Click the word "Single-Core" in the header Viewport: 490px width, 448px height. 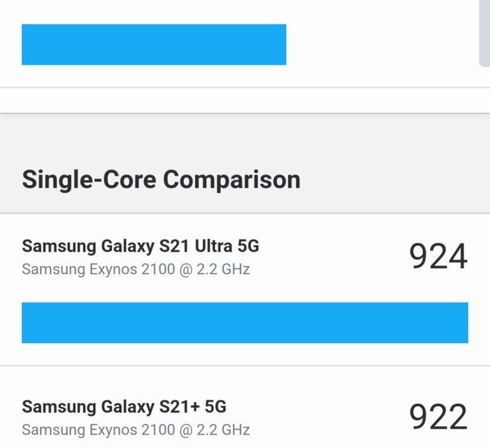(x=89, y=180)
